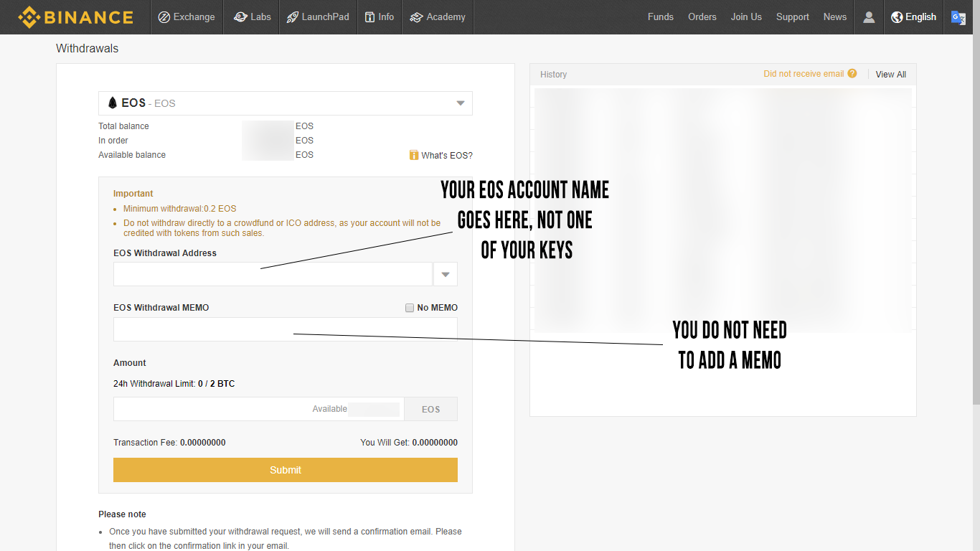This screenshot has width=980, height=551.
Task: Click the EOS Withdrawal MEMO input field
Action: pos(286,329)
